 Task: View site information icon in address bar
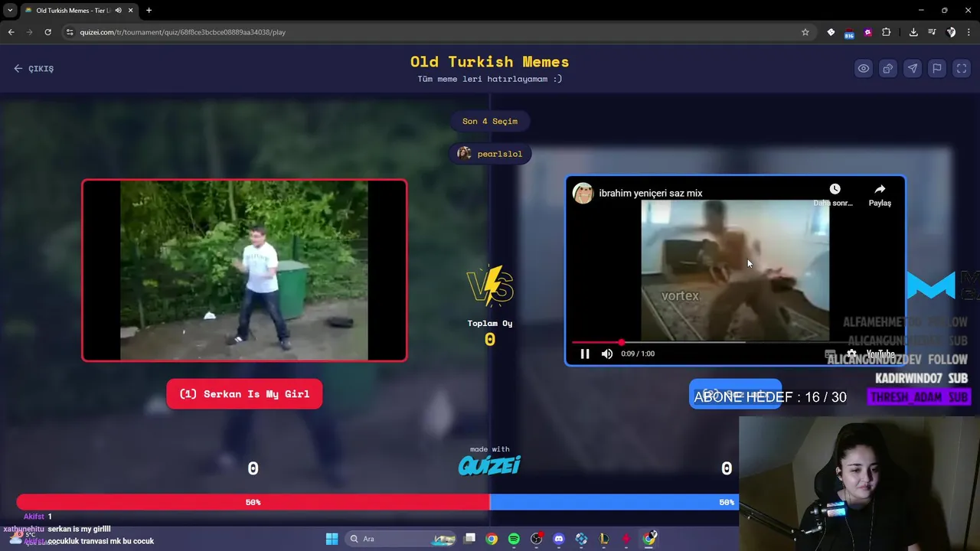[x=70, y=32]
